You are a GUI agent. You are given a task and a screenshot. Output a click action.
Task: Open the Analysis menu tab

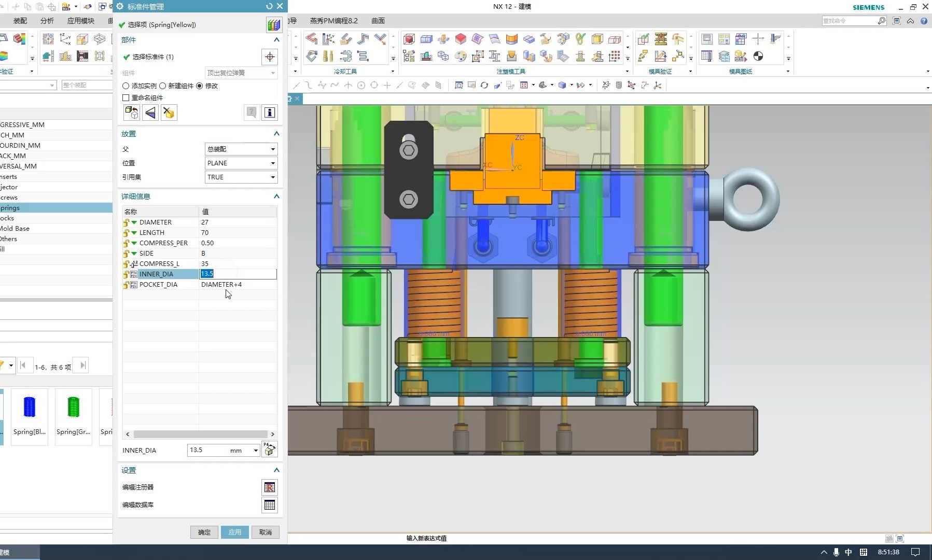point(47,21)
